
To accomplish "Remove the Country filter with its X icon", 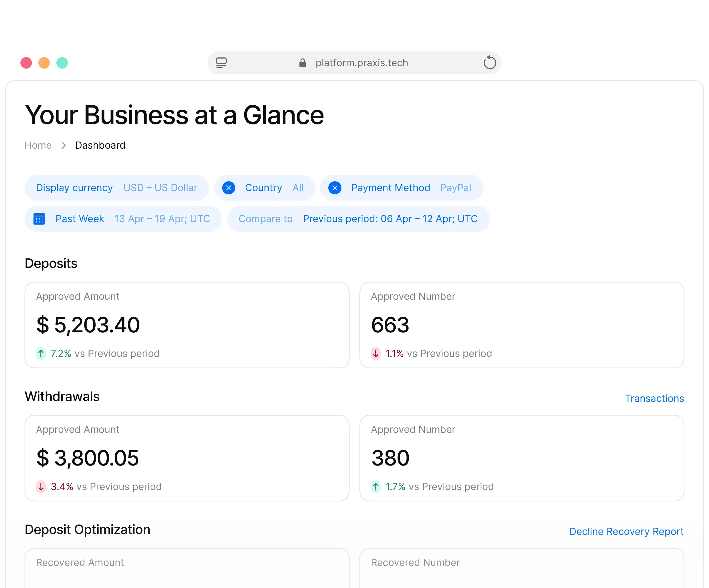I will pos(228,188).
